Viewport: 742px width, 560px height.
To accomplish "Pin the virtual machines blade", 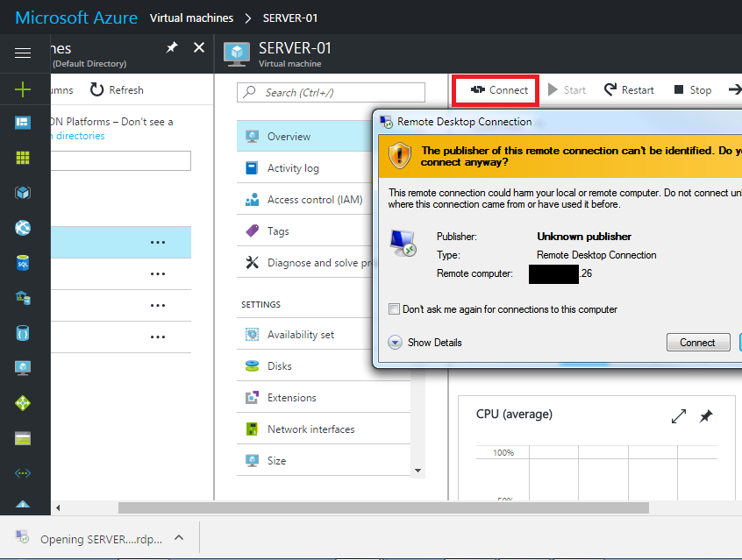I will (172, 47).
